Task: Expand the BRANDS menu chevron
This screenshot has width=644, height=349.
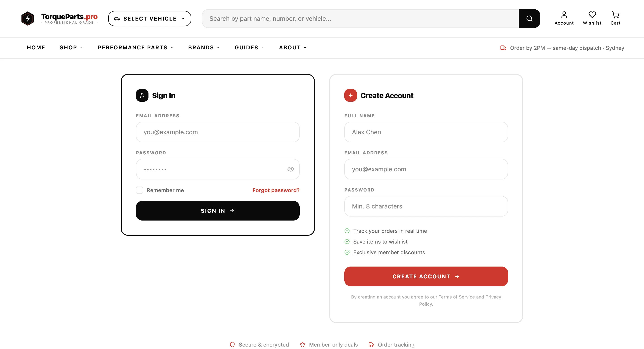Action: (218, 47)
